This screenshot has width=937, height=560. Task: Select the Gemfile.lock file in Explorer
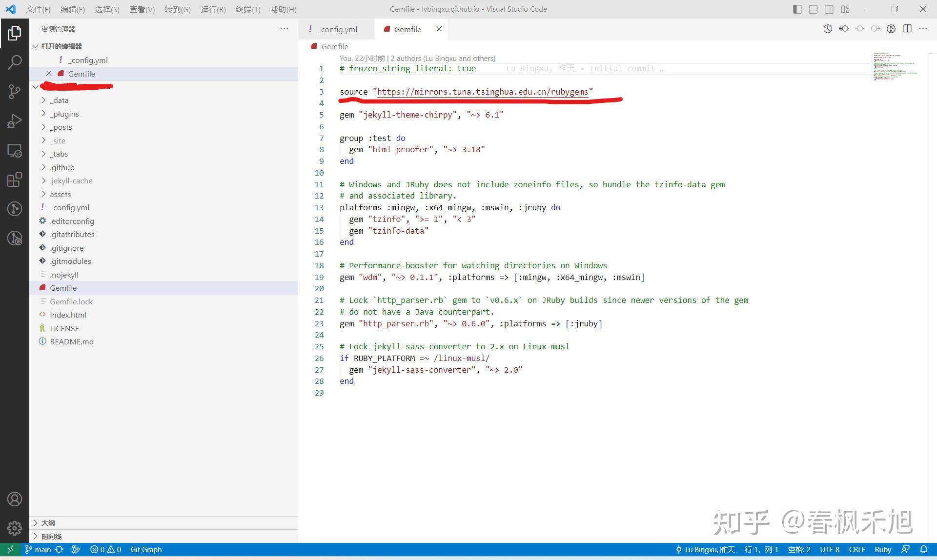71,301
